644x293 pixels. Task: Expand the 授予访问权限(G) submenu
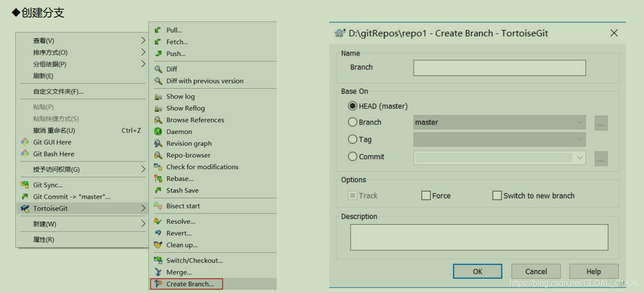pyautogui.click(x=143, y=169)
